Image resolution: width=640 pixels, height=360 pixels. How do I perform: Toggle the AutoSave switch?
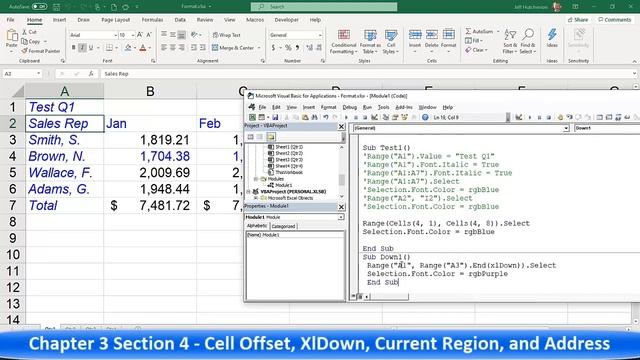point(39,7)
